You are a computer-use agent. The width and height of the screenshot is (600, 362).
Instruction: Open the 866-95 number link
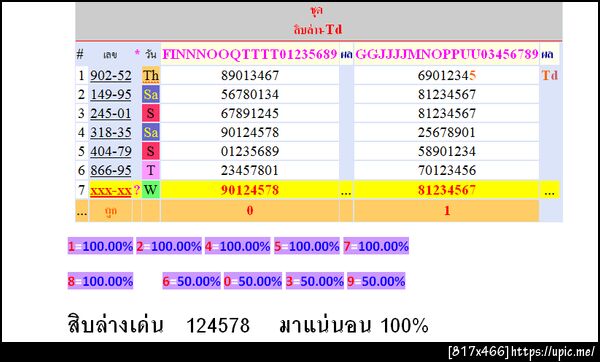pyautogui.click(x=111, y=170)
